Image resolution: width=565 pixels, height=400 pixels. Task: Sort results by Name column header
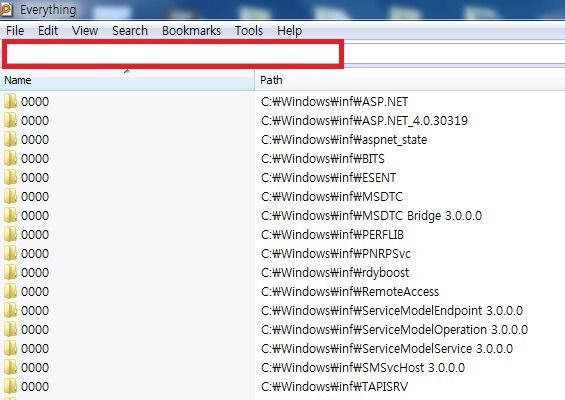tap(127, 80)
